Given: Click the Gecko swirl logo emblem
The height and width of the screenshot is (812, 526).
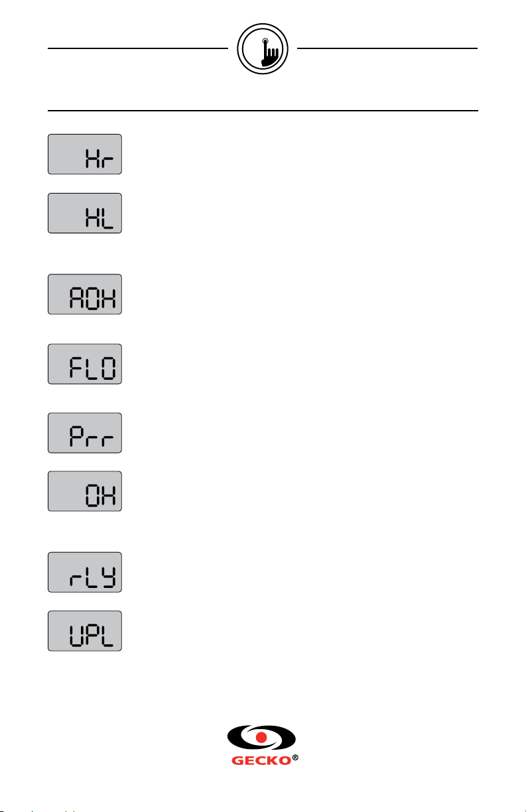Looking at the screenshot, I should [x=263, y=738].
